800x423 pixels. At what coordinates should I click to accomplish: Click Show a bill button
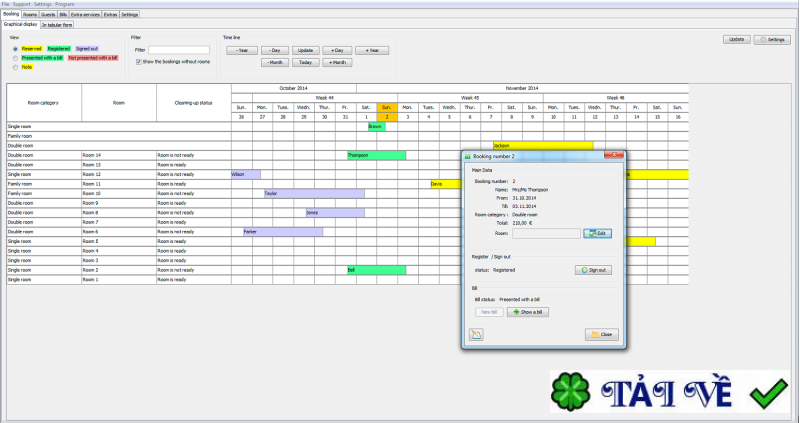[528, 312]
